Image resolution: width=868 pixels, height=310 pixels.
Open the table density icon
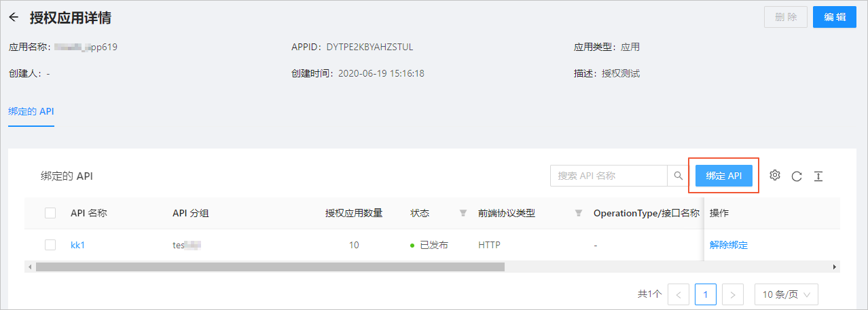(x=818, y=176)
